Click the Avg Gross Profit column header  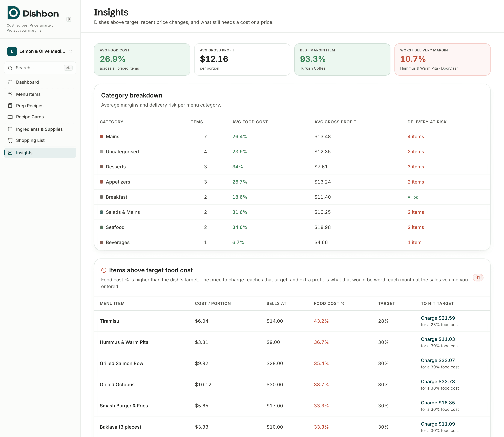[335, 122]
